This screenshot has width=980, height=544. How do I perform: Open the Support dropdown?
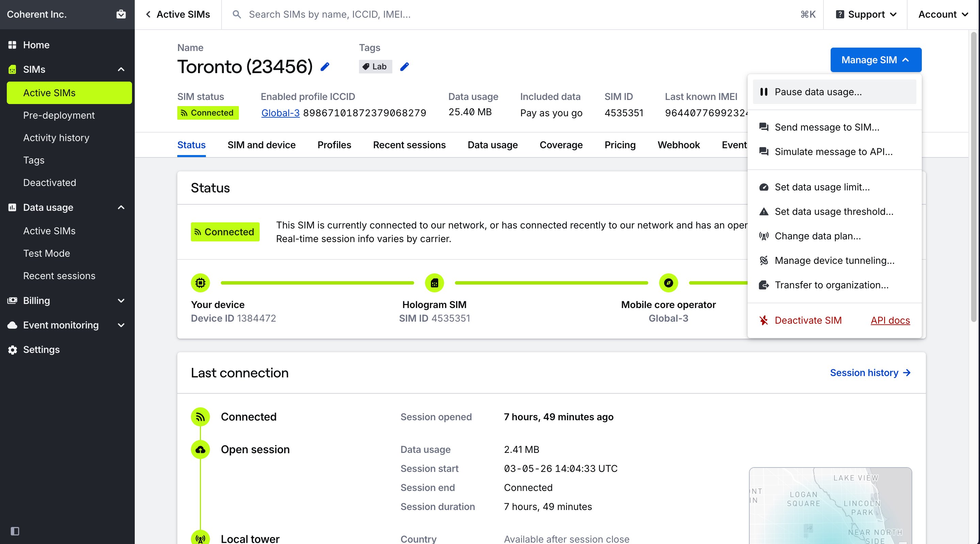865,14
